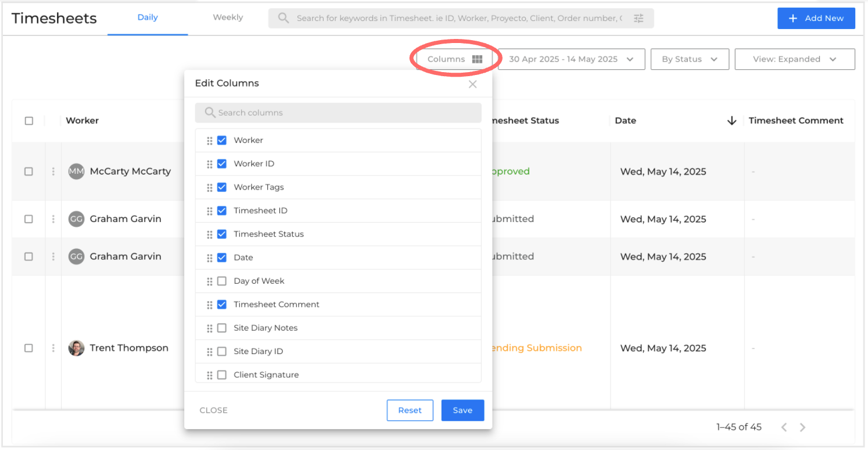The image size is (868, 450).
Task: Grab the drag handle for Worker column
Action: tap(209, 141)
